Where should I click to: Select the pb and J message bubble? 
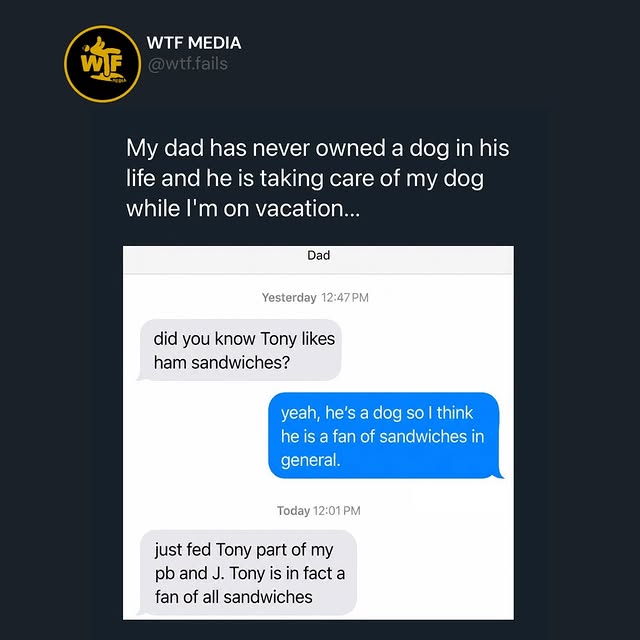click(x=247, y=573)
